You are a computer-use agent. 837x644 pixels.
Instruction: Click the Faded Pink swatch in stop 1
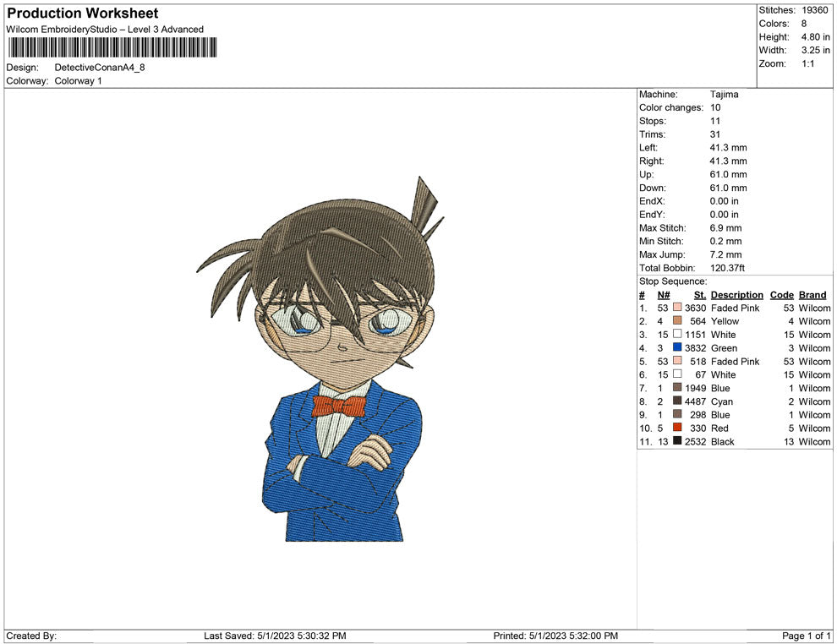(677, 308)
